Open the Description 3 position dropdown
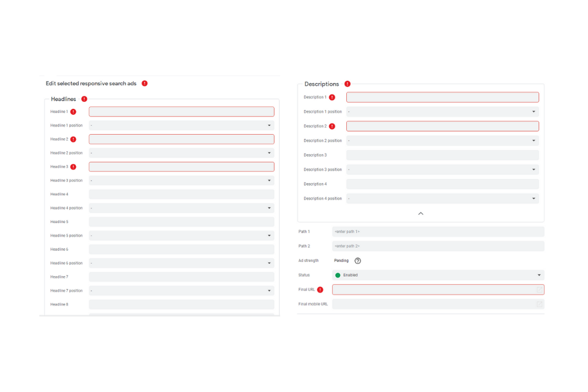Screen dimensions: 588x392 443,170
